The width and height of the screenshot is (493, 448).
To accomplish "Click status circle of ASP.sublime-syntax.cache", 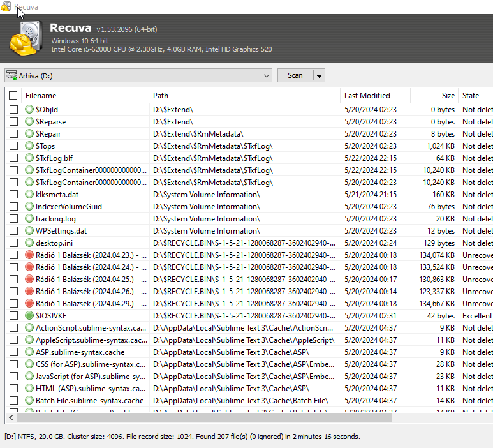I will [x=29, y=352].
